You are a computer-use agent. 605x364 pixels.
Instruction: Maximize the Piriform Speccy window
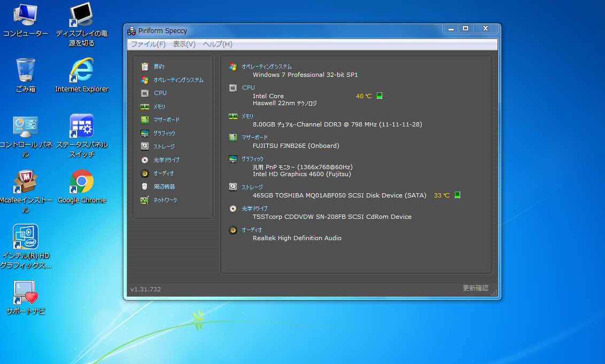click(466, 28)
